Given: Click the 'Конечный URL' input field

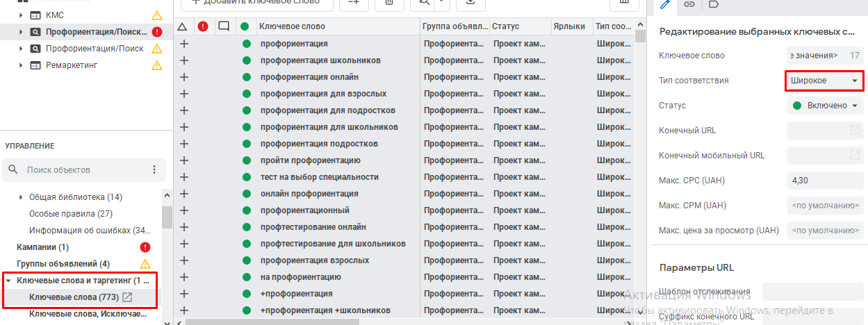Looking at the screenshot, I should [x=826, y=131].
